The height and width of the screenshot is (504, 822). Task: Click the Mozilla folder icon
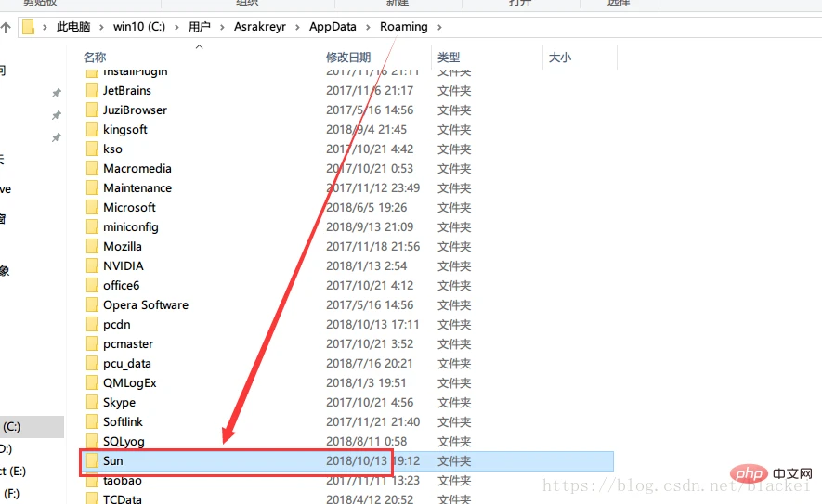point(92,246)
